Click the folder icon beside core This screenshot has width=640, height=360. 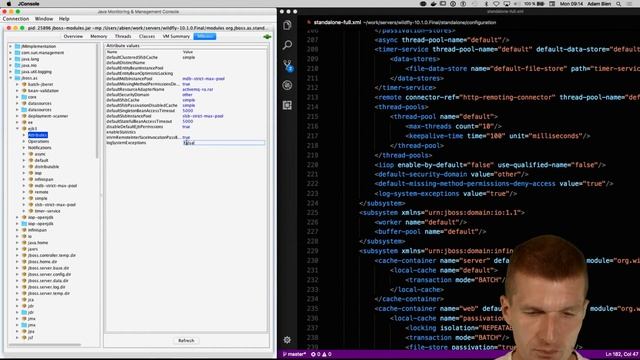coord(24,97)
